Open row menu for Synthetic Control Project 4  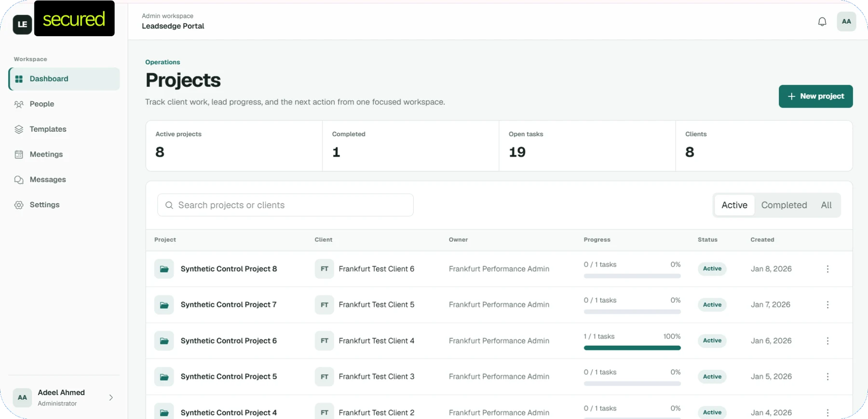tap(827, 412)
